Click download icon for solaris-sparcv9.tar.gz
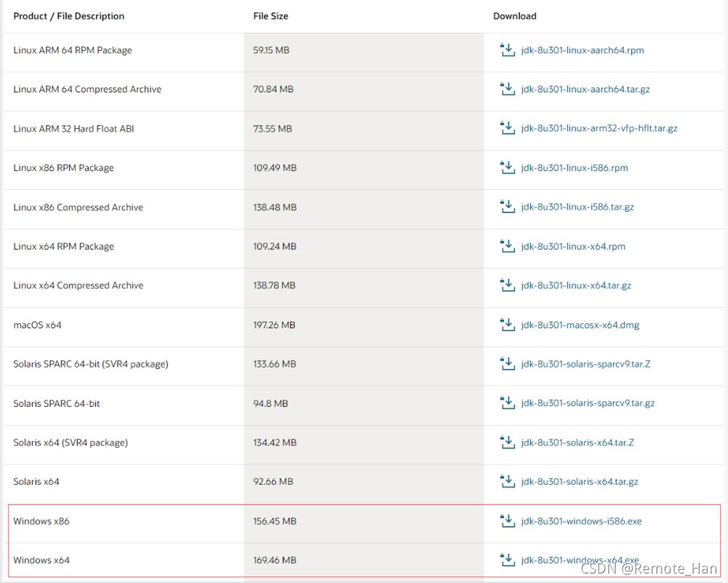 (x=508, y=402)
